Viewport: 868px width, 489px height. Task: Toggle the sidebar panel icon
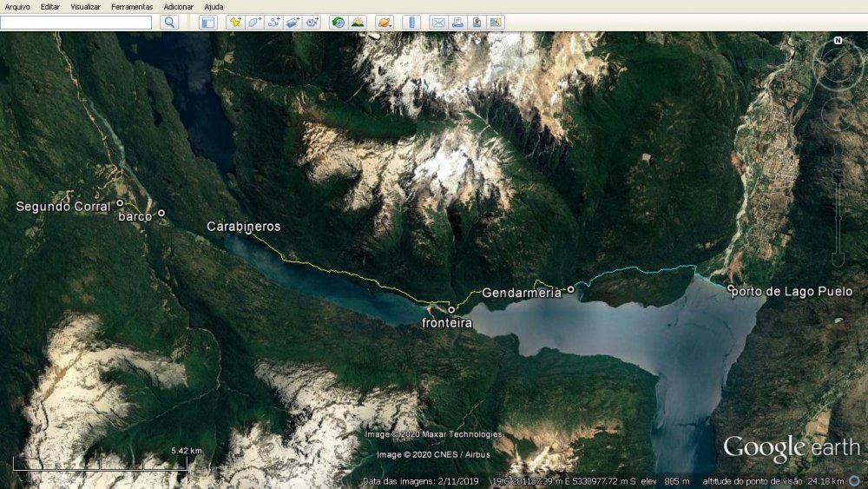pyautogui.click(x=207, y=23)
